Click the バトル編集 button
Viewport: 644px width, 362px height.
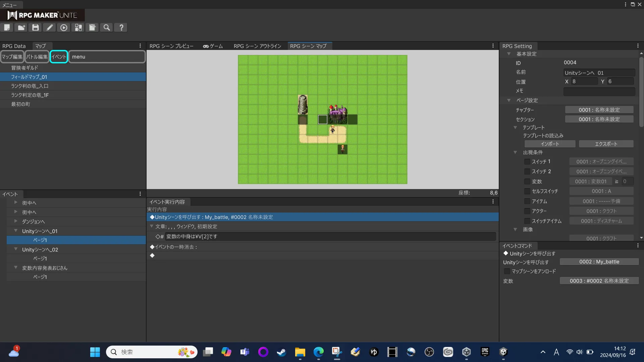(37, 57)
